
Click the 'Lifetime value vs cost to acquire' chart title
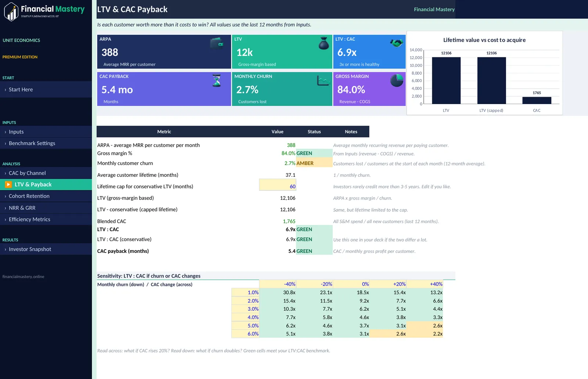[x=484, y=40]
